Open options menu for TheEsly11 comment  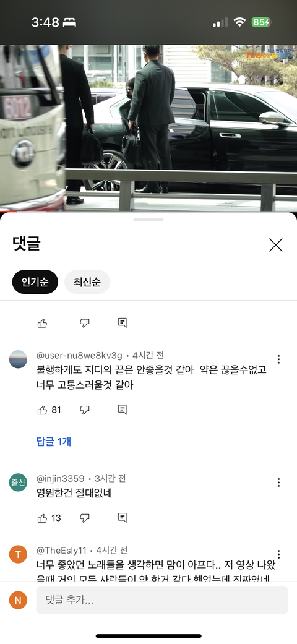tap(279, 554)
